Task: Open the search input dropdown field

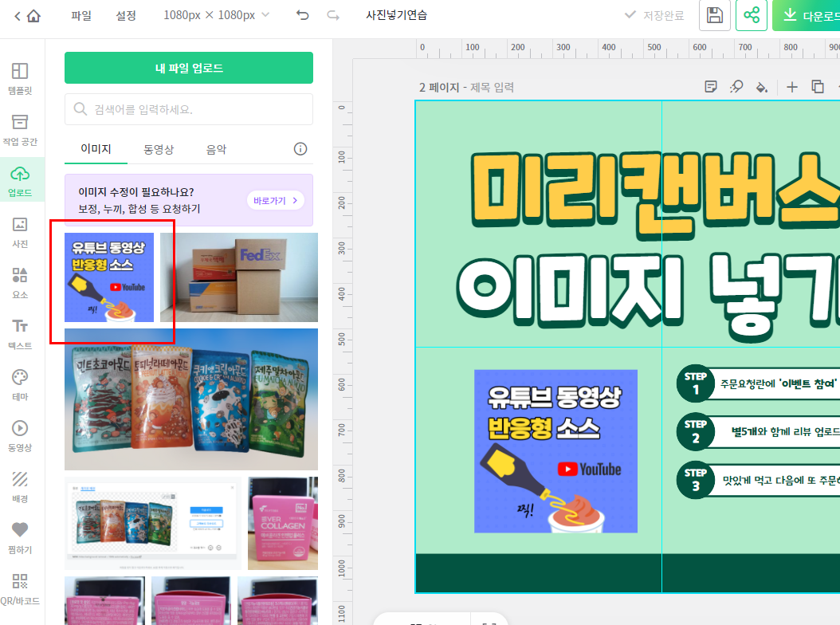Action: click(188, 109)
